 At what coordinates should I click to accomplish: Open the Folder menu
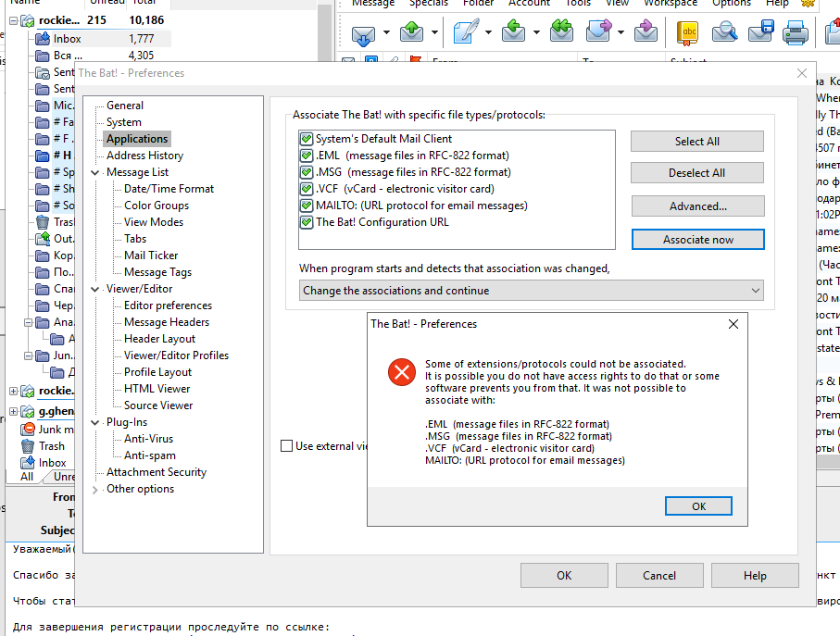[478, 3]
